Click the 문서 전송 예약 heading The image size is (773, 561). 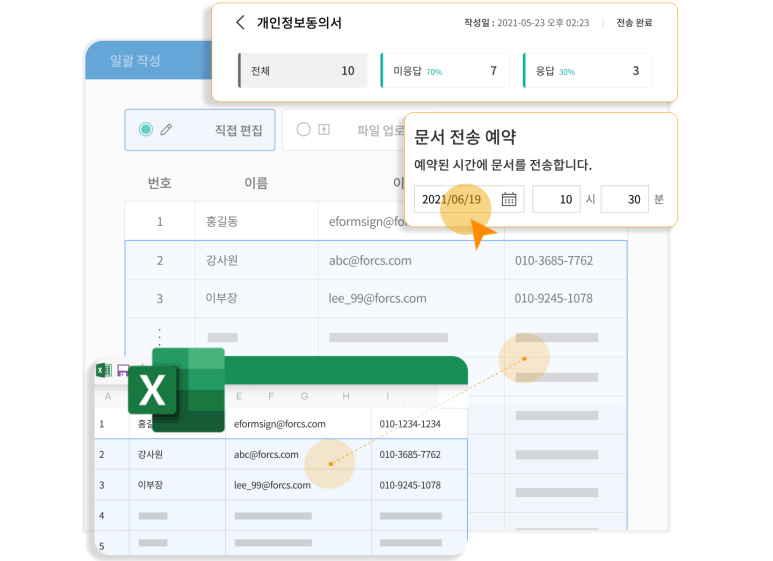(465, 137)
